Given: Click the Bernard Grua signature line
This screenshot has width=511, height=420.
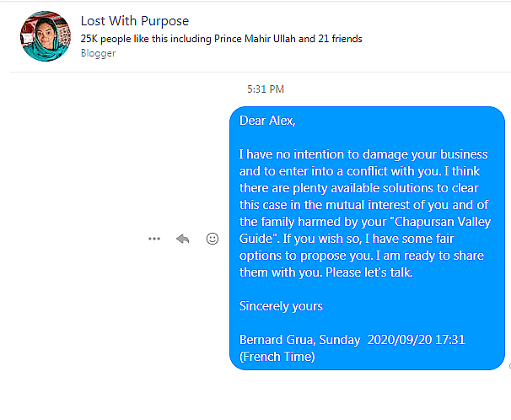Looking at the screenshot, I should tap(352, 339).
